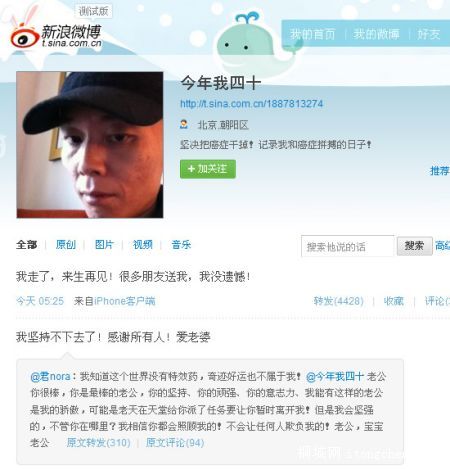Open 好友 in top navigation

coord(428,34)
